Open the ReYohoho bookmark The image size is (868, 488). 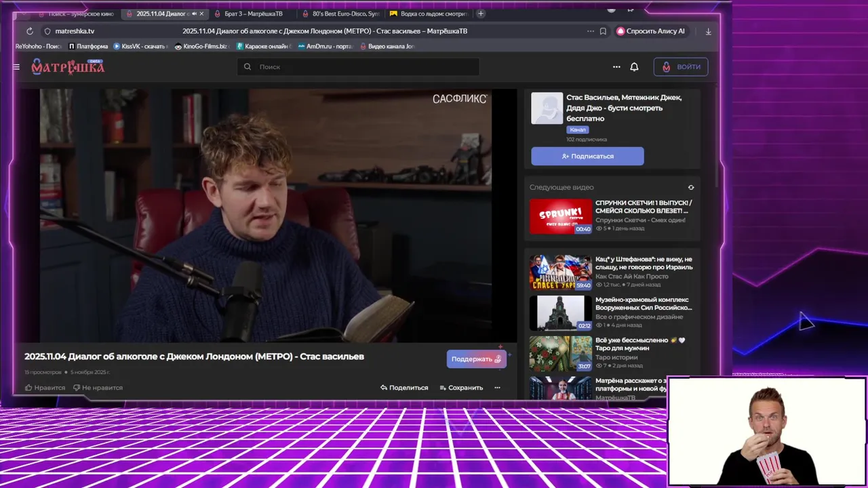point(39,46)
